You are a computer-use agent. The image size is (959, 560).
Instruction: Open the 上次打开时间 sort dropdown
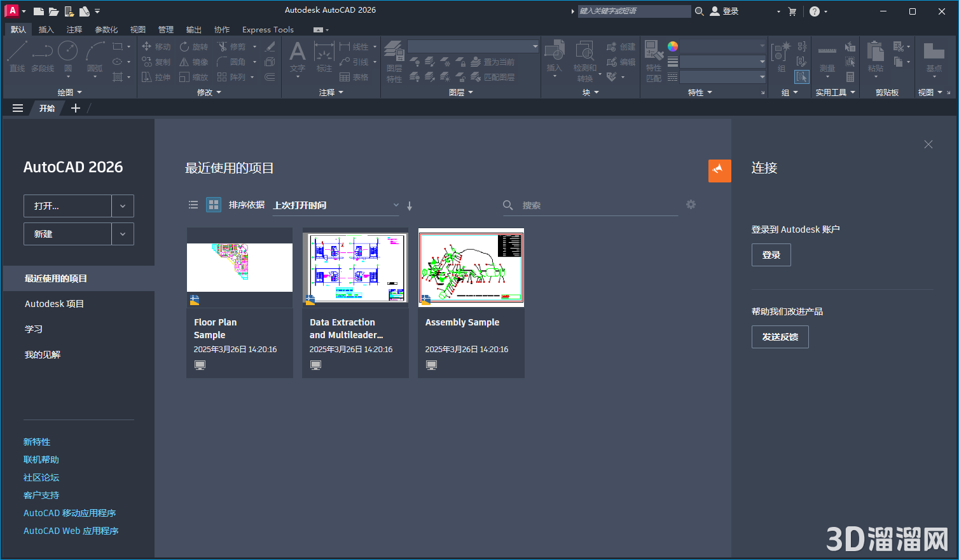coord(336,205)
